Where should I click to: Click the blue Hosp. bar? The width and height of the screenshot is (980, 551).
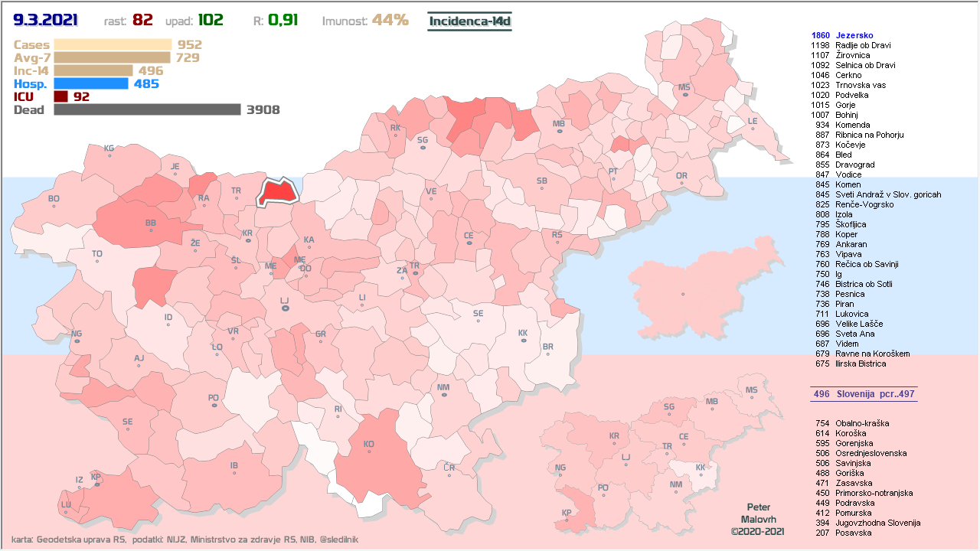point(91,83)
